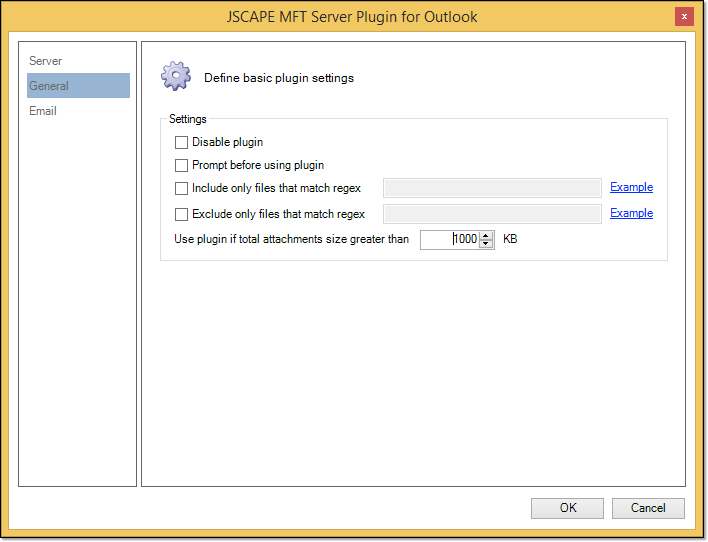Click the exclude regex text field

coord(492,214)
